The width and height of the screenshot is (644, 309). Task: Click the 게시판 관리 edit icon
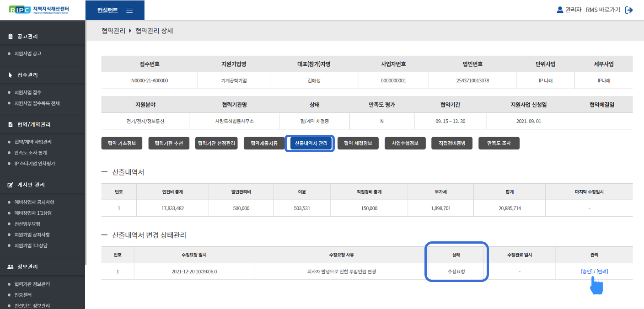click(x=11, y=185)
